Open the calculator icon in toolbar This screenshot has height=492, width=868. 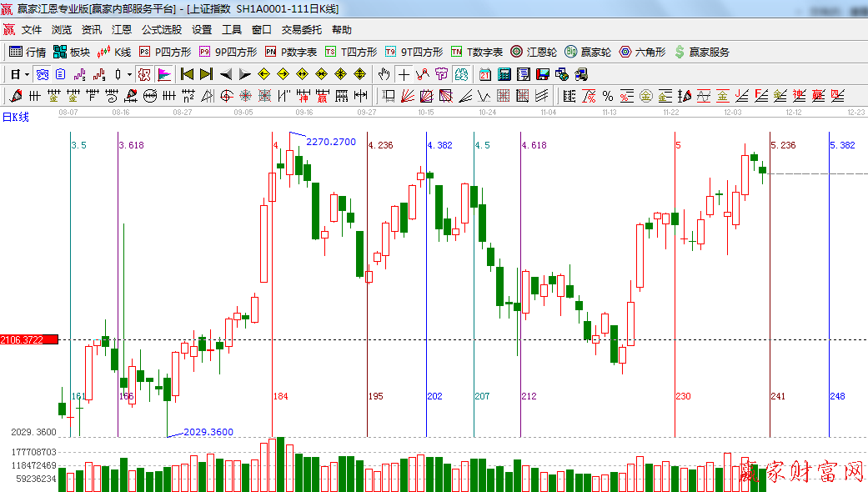(x=504, y=74)
